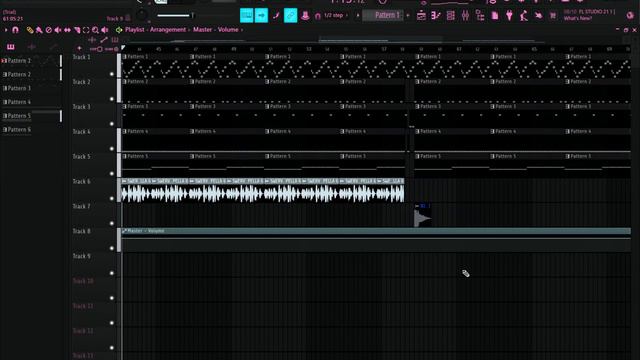Click the round icon beside the news panel
The height and width of the screenshot is (360, 640).
(x=630, y=16)
